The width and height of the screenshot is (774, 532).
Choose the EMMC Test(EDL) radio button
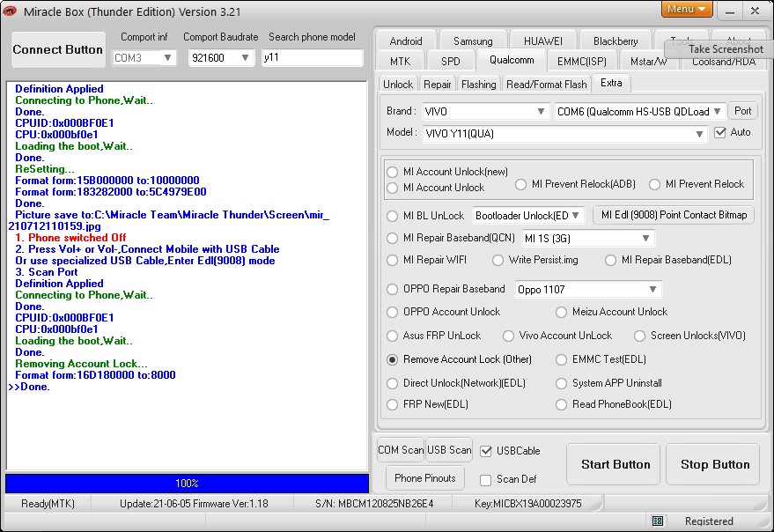[561, 359]
